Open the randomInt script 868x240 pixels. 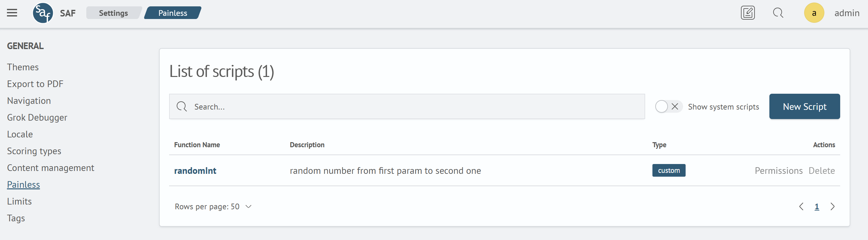[195, 171]
